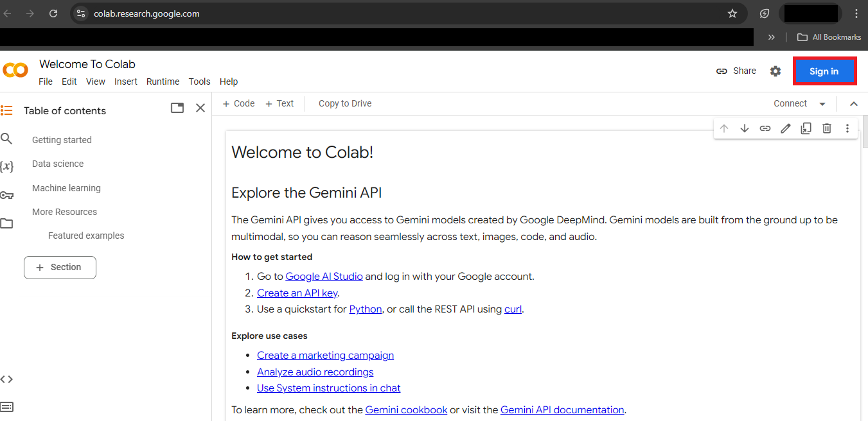Click the edit pencil icon on cell
This screenshot has height=421, width=868.
785,128
